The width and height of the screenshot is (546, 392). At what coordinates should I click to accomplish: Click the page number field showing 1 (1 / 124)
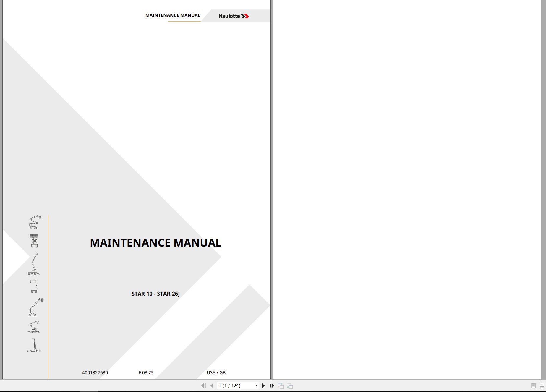pyautogui.click(x=236, y=386)
